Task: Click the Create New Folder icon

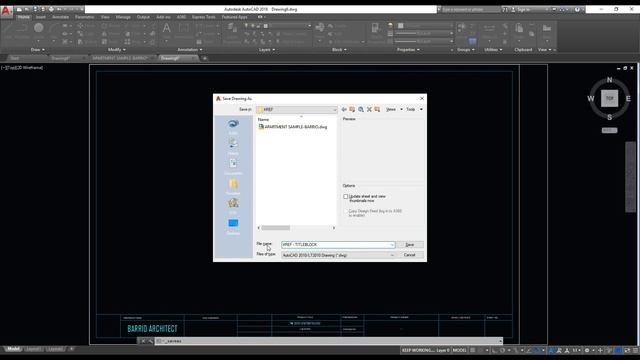Action: pyautogui.click(x=377, y=109)
